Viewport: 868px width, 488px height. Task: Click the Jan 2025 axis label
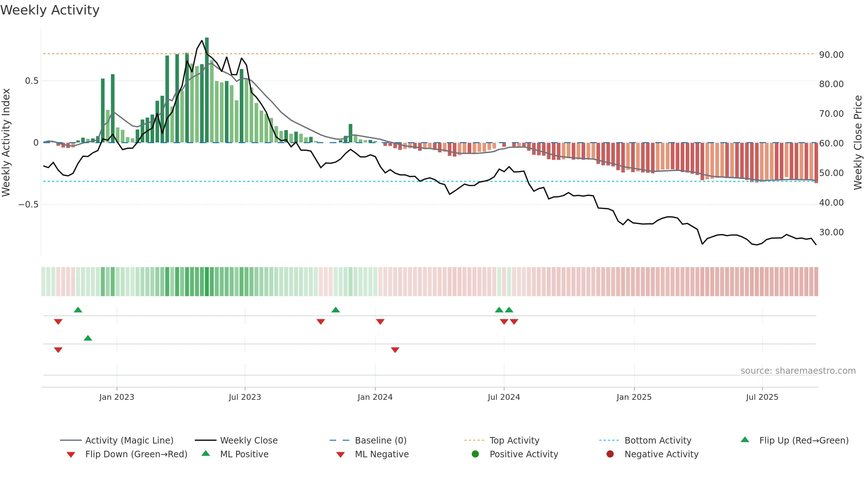pyautogui.click(x=634, y=397)
